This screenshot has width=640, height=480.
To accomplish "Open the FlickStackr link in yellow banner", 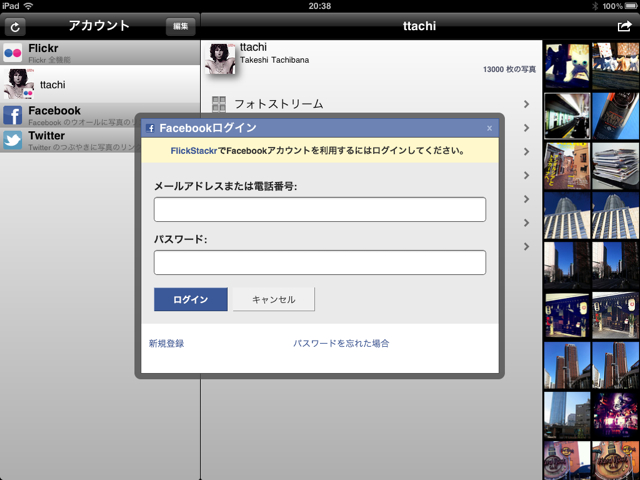I will click(193, 151).
